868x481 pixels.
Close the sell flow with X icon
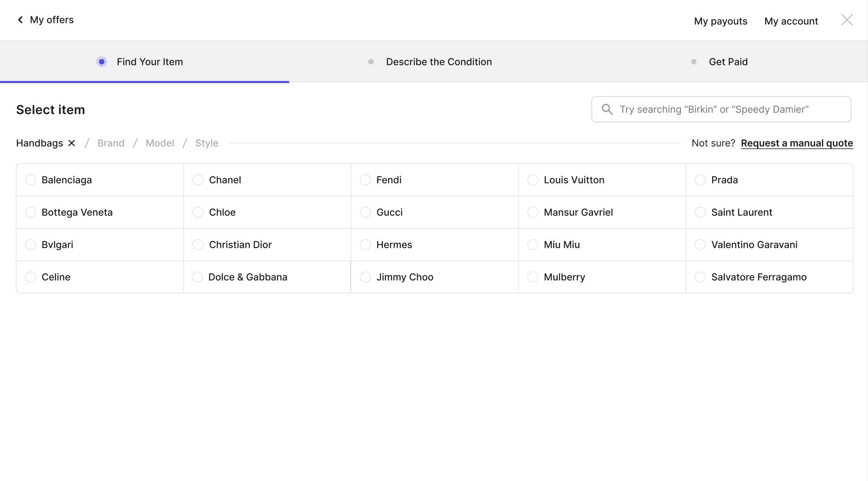click(847, 20)
